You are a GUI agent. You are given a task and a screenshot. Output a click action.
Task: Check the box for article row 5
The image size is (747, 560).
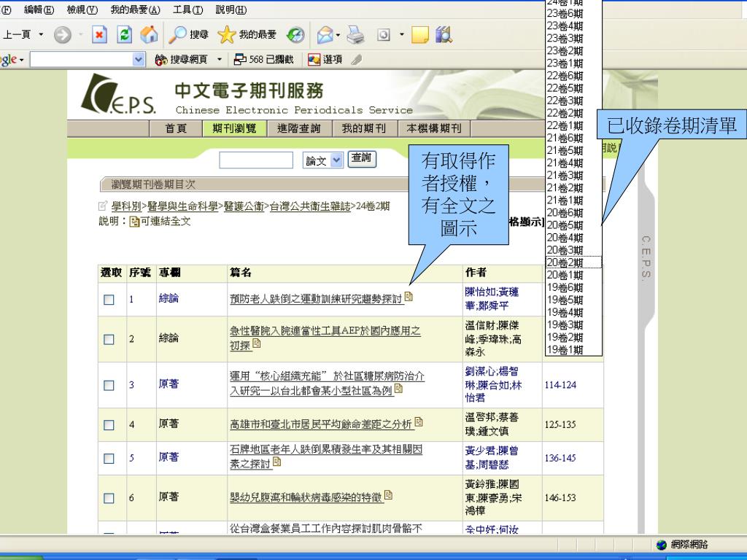point(109,459)
